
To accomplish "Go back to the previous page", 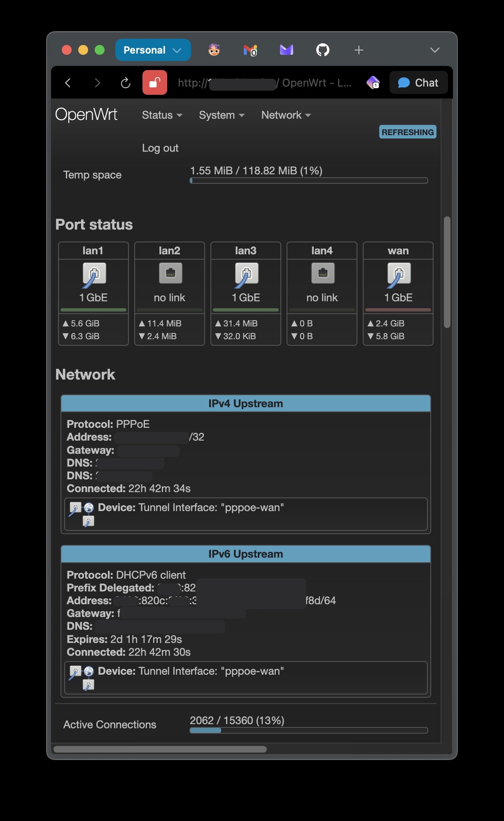I will click(x=68, y=83).
